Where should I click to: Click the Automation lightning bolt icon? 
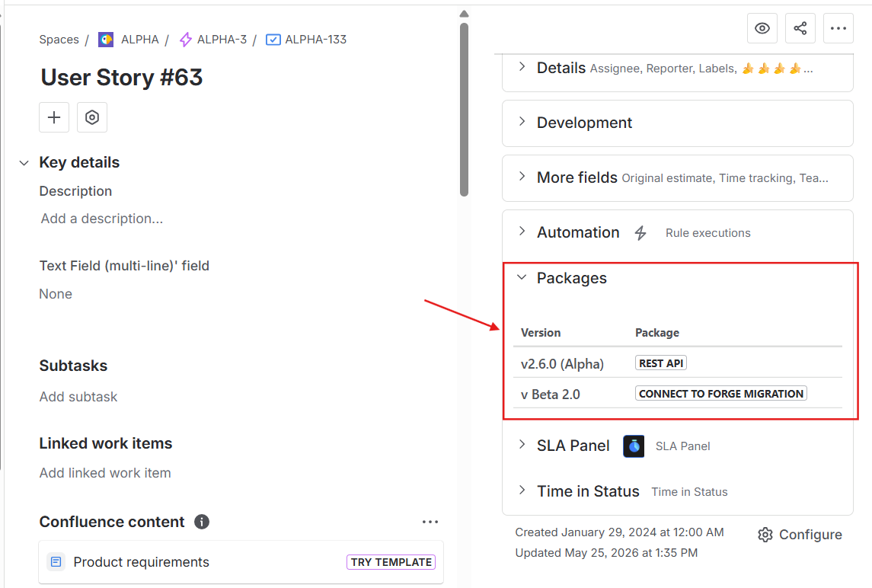point(640,233)
